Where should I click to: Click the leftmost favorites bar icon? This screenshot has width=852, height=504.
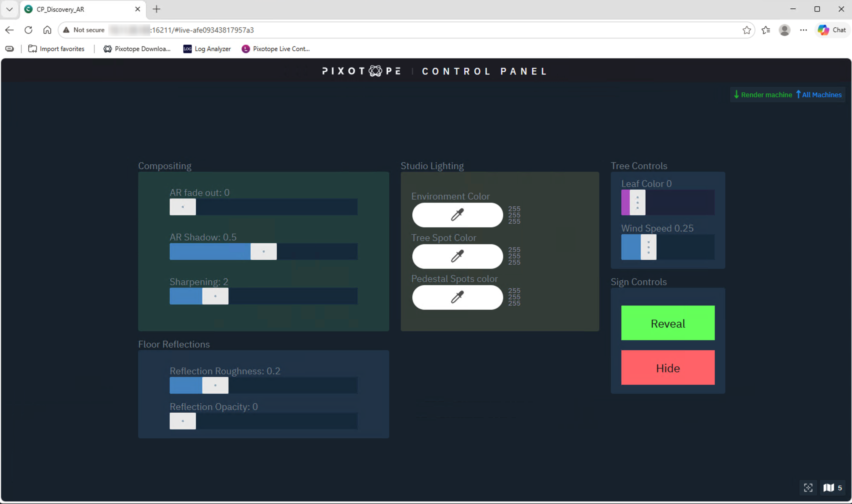pyautogui.click(x=9, y=49)
